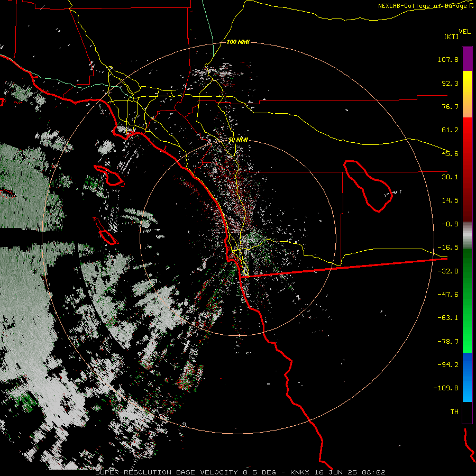Click the 76.7 velocity scale value

click(450, 106)
